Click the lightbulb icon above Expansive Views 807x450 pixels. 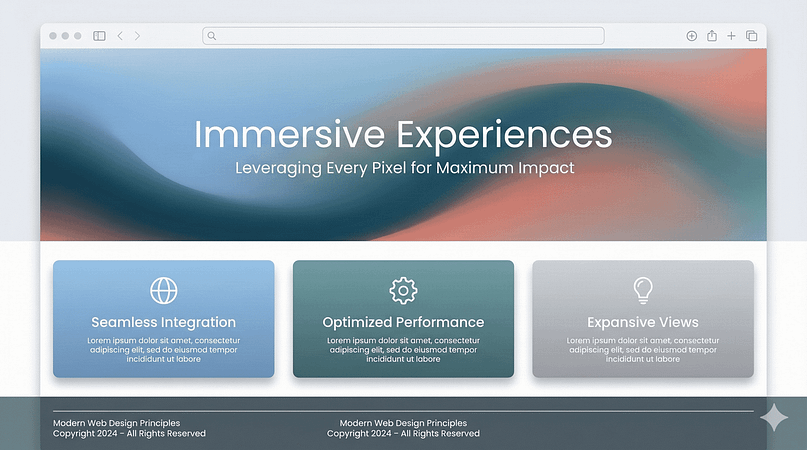pos(643,290)
